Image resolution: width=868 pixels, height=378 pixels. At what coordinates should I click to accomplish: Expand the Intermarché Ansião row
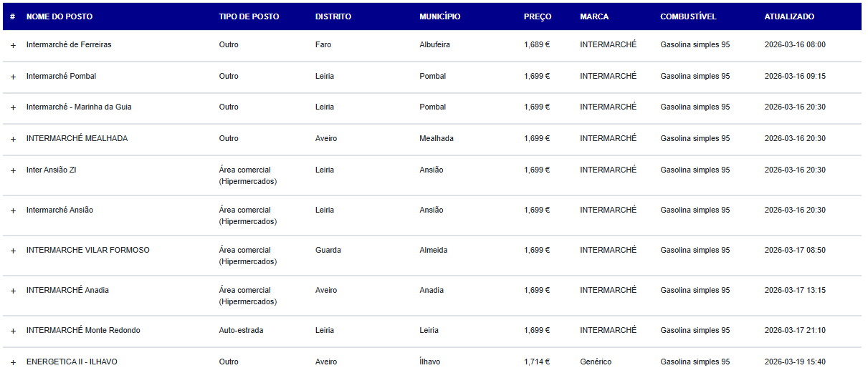13,210
